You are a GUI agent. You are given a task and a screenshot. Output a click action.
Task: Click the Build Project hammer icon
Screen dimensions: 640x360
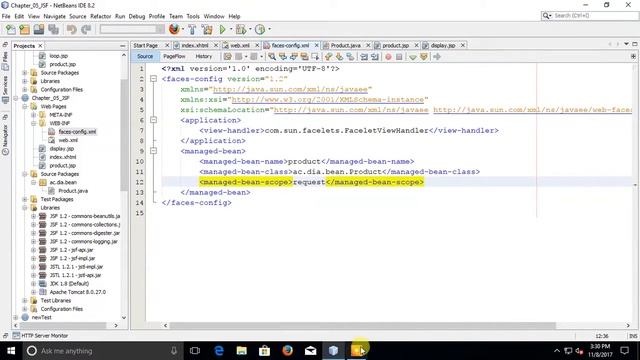coord(192,29)
